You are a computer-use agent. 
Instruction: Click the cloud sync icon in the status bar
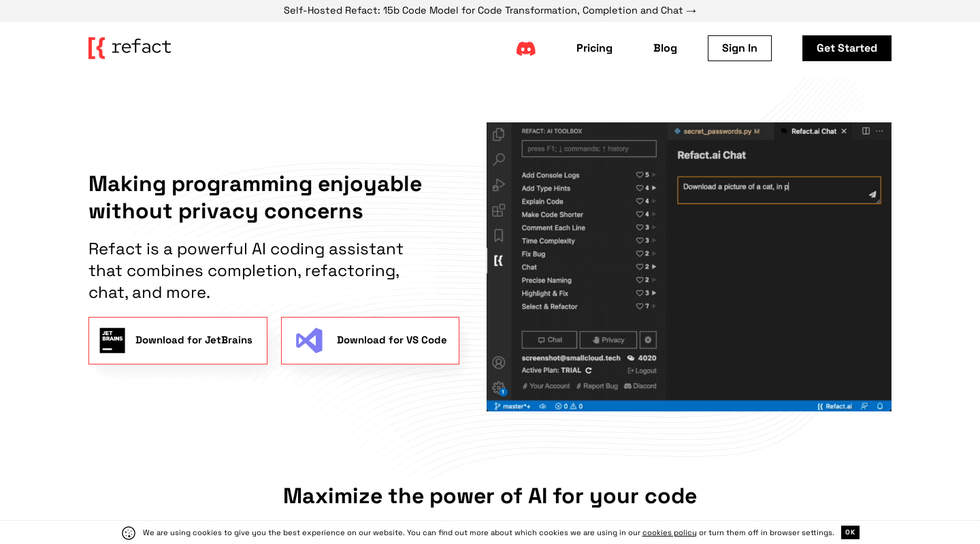coord(542,407)
